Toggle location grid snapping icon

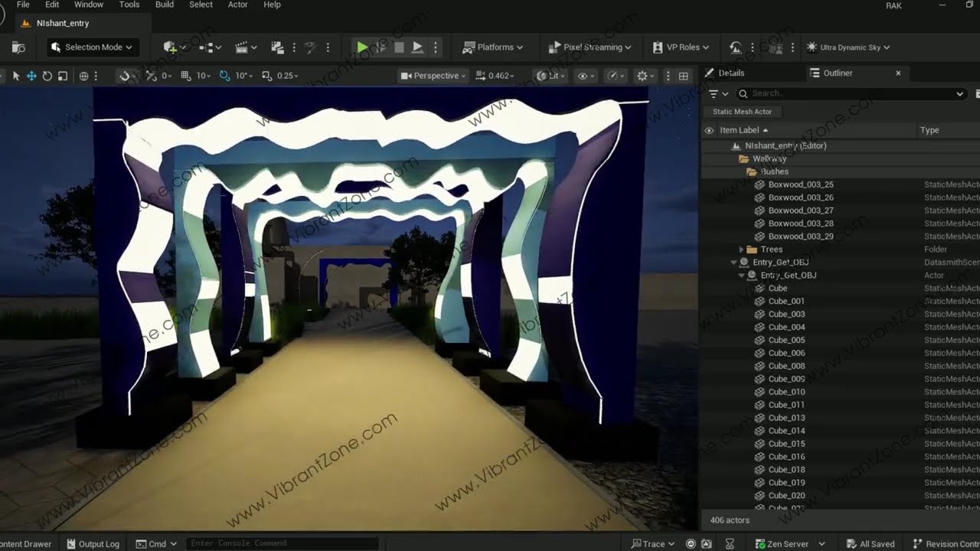pyautogui.click(x=186, y=76)
